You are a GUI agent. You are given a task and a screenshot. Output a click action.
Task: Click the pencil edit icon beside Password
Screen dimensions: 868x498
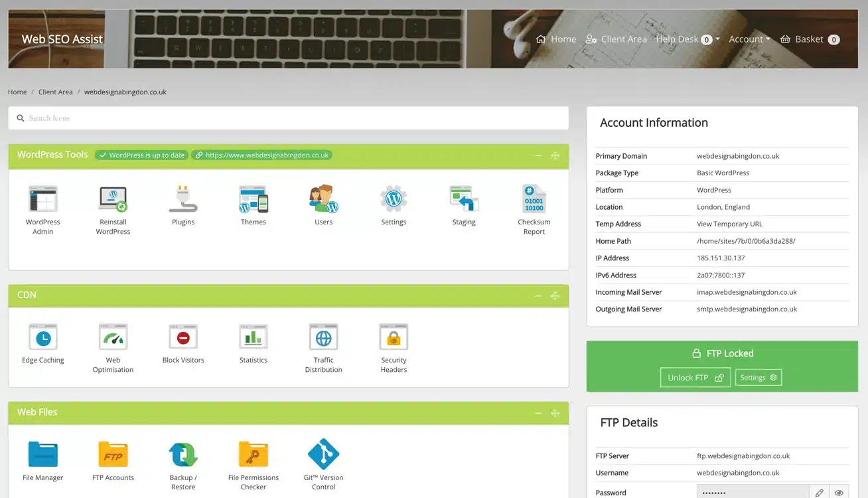820,493
